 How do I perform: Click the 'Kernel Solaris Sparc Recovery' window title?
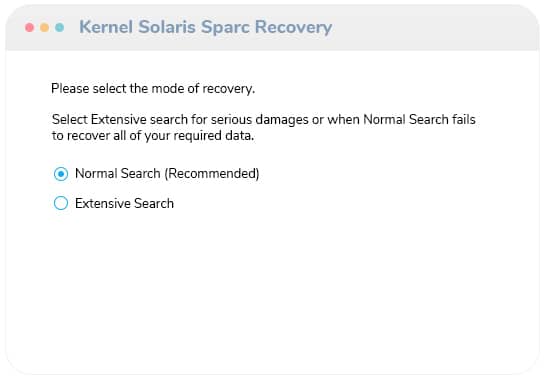pos(205,27)
